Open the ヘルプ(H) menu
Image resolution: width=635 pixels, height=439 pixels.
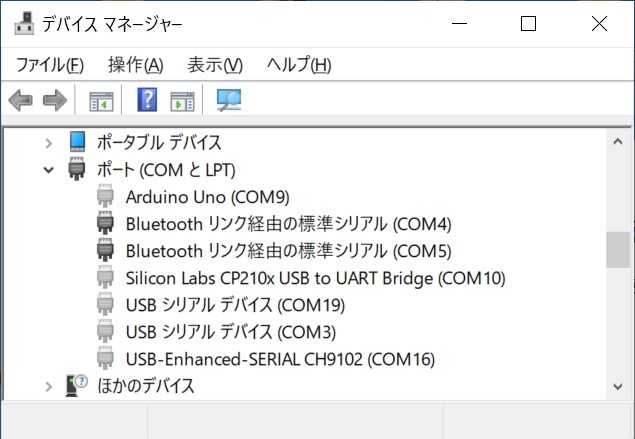tap(299, 65)
